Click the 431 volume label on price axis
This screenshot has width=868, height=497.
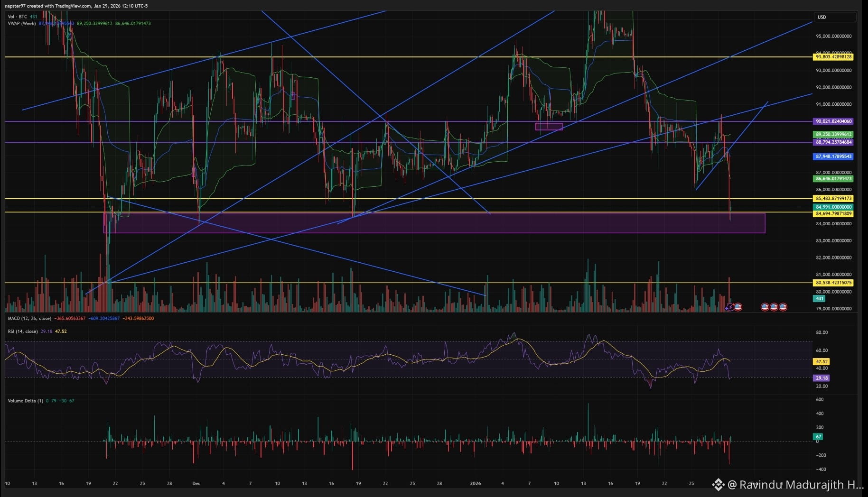(x=820, y=299)
